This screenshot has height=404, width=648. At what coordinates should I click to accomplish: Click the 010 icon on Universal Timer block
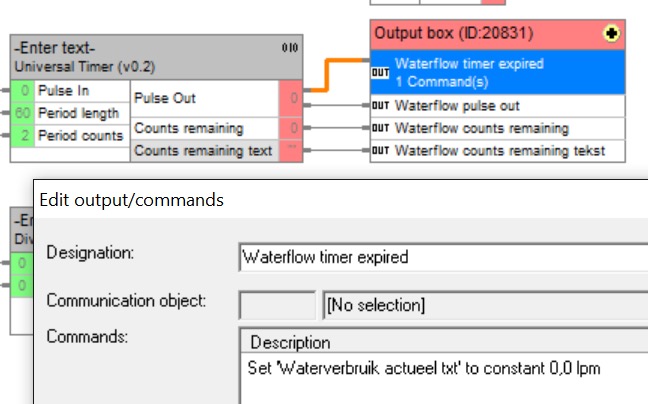(289, 47)
